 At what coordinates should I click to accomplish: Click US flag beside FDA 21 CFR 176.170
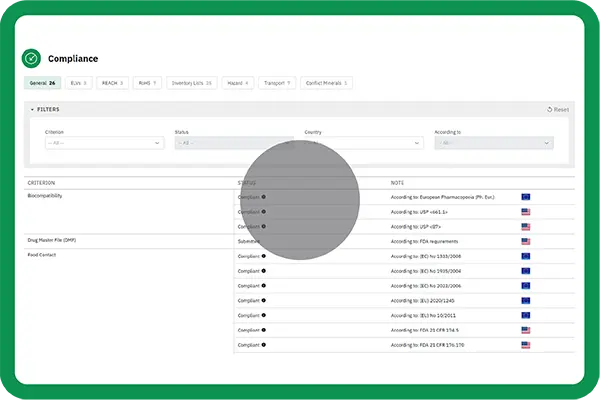(x=526, y=345)
